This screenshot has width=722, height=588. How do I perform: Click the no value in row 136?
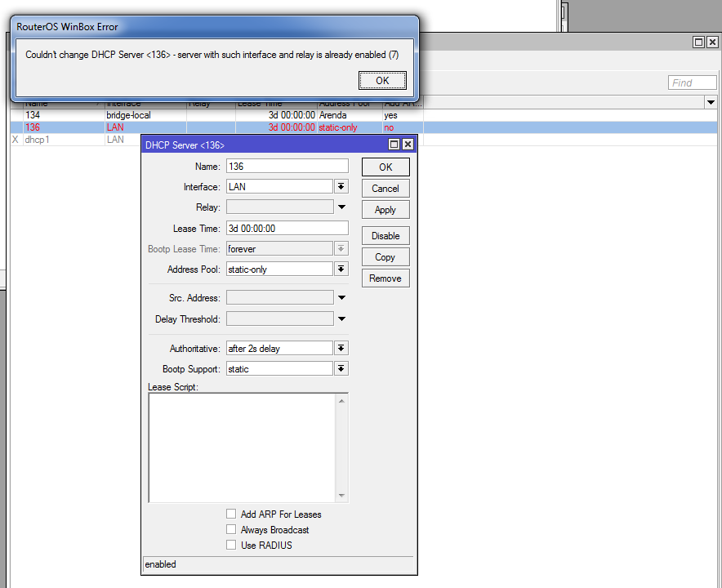(x=389, y=127)
